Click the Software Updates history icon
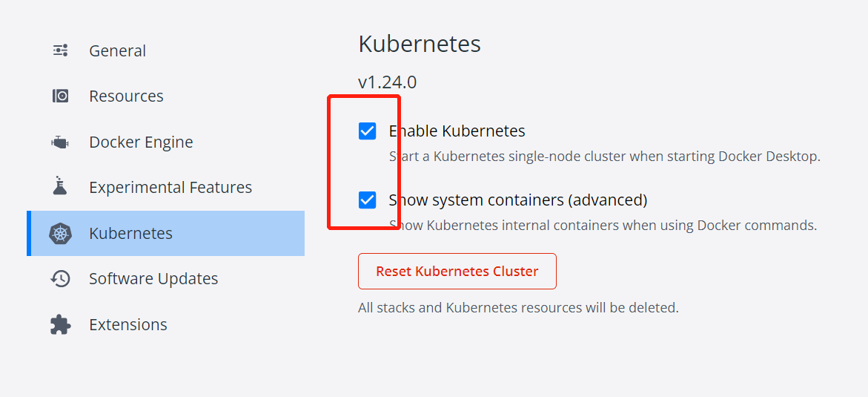Viewport: 868px width, 397px height. [60, 279]
